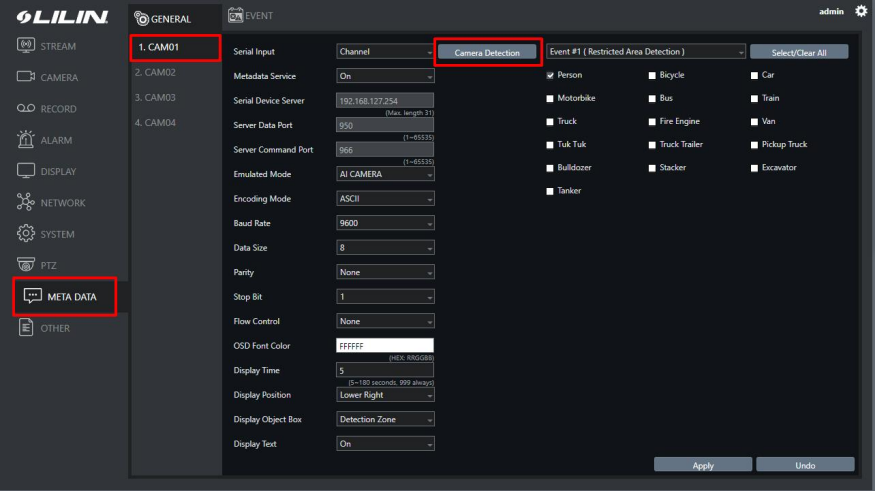Click the PTZ dome camera icon
This screenshot has width=875, height=491.
26,264
